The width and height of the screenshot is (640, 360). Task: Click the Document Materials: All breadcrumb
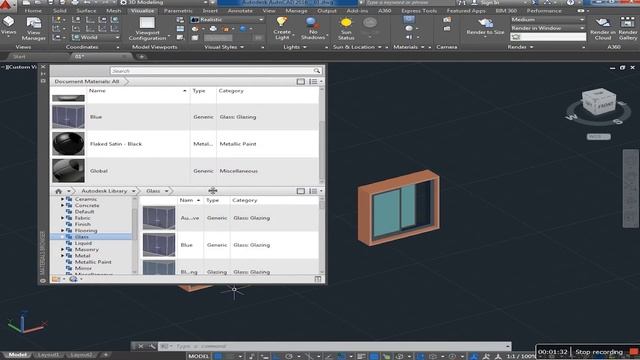coord(87,82)
